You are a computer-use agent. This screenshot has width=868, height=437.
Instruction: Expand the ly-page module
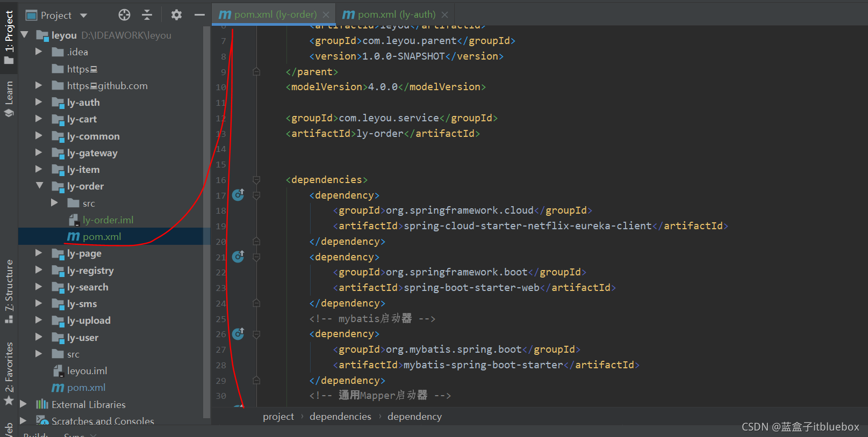pyautogui.click(x=39, y=253)
